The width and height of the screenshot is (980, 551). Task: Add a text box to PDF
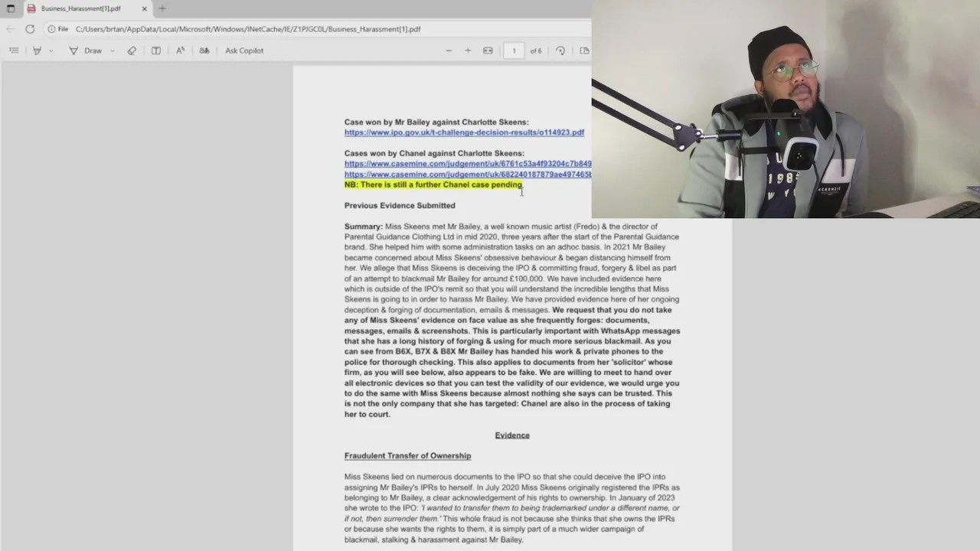[x=156, y=51]
